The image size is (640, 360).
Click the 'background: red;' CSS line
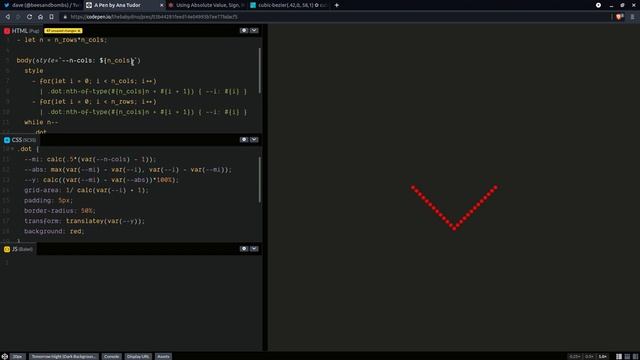point(54,231)
